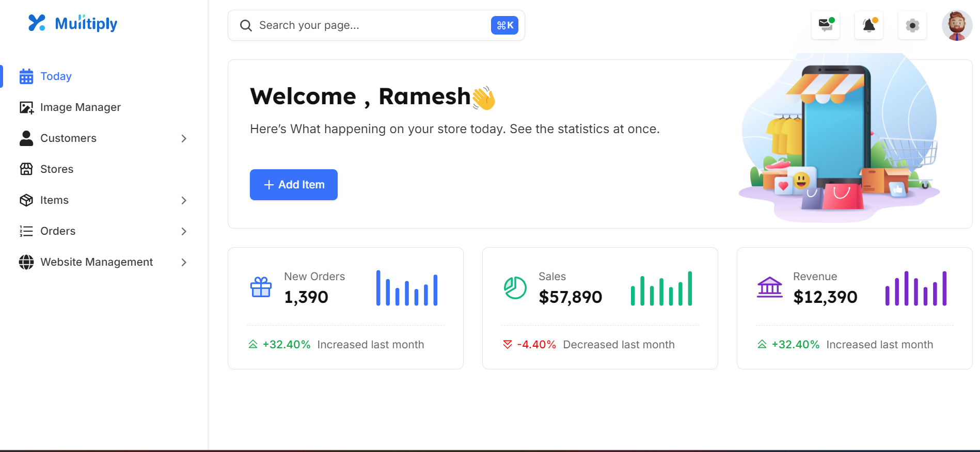Click the search magnifier icon

(246, 25)
